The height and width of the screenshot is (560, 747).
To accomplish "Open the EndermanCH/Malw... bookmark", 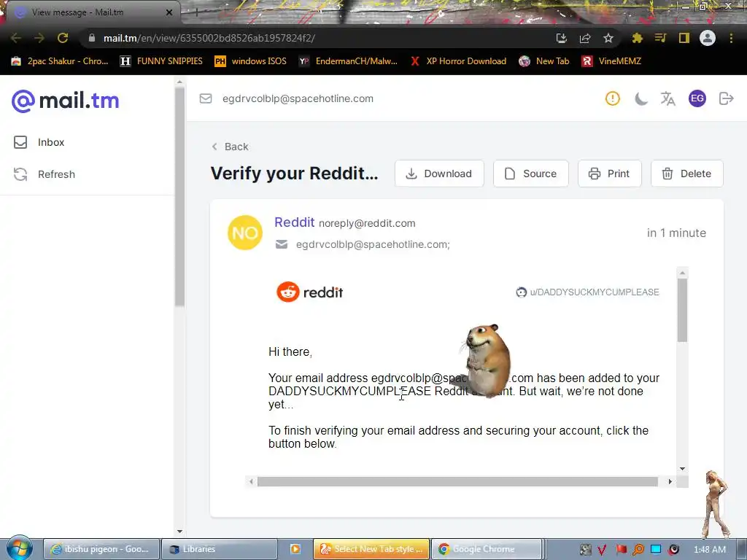I will pos(348,61).
